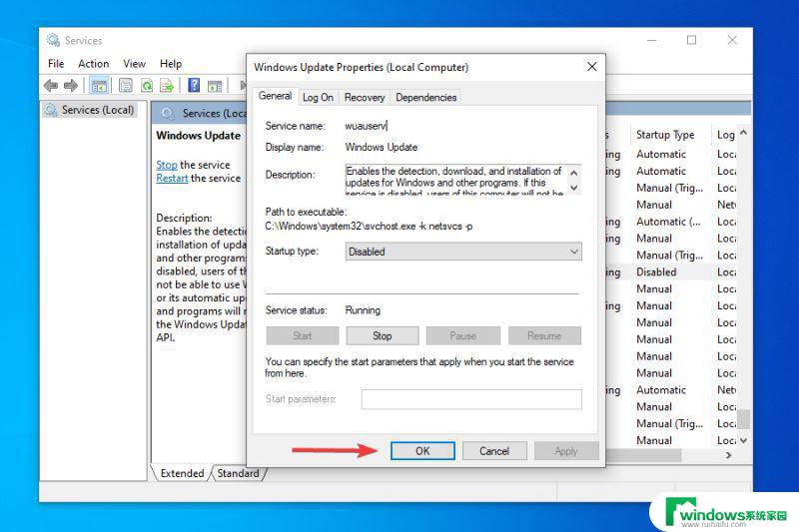Click the Display name value Windows Update
The image size is (799, 532).
point(382,147)
